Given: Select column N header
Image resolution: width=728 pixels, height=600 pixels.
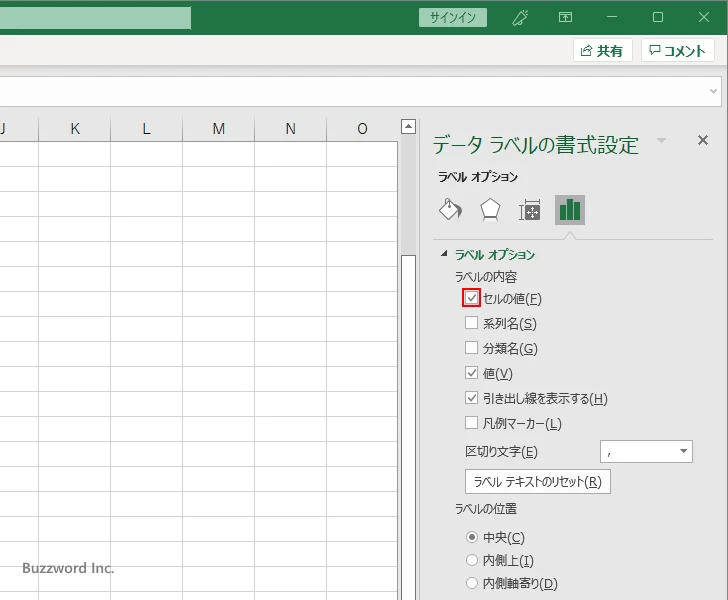Looking at the screenshot, I should coord(291,129).
